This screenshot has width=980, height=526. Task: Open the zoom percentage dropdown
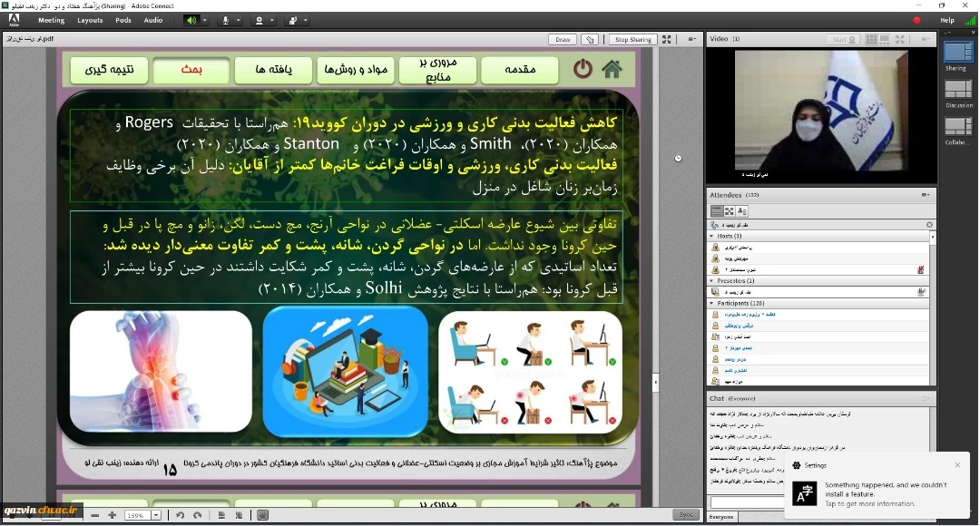(157, 515)
